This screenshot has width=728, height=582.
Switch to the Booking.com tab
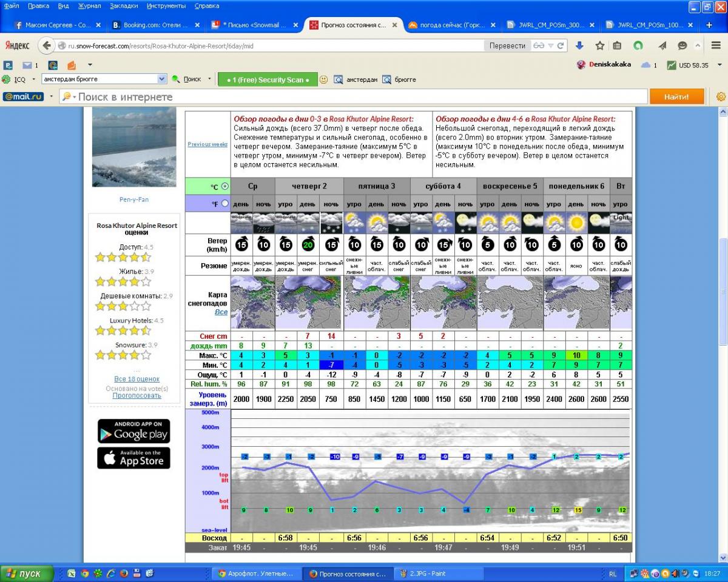(x=156, y=25)
